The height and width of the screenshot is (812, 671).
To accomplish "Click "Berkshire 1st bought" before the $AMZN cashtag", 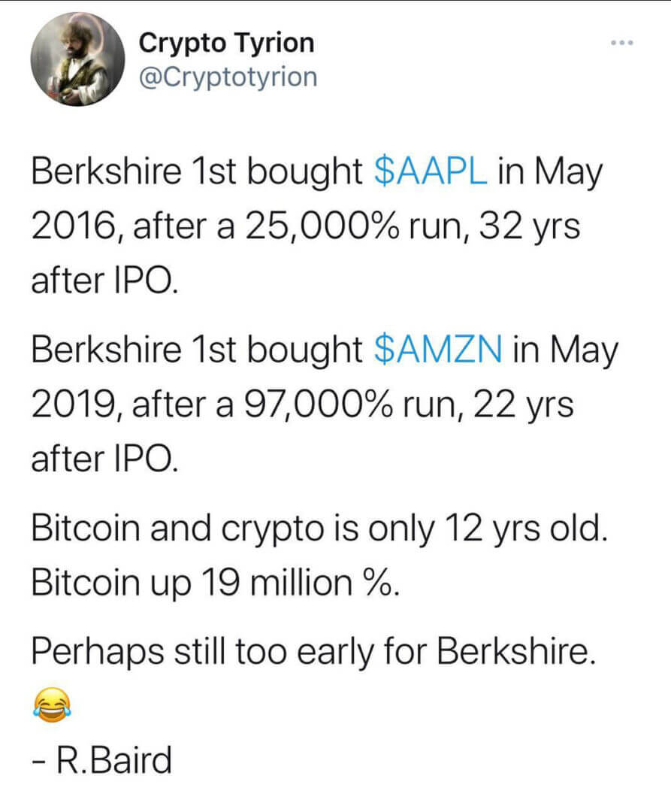I will point(195,351).
